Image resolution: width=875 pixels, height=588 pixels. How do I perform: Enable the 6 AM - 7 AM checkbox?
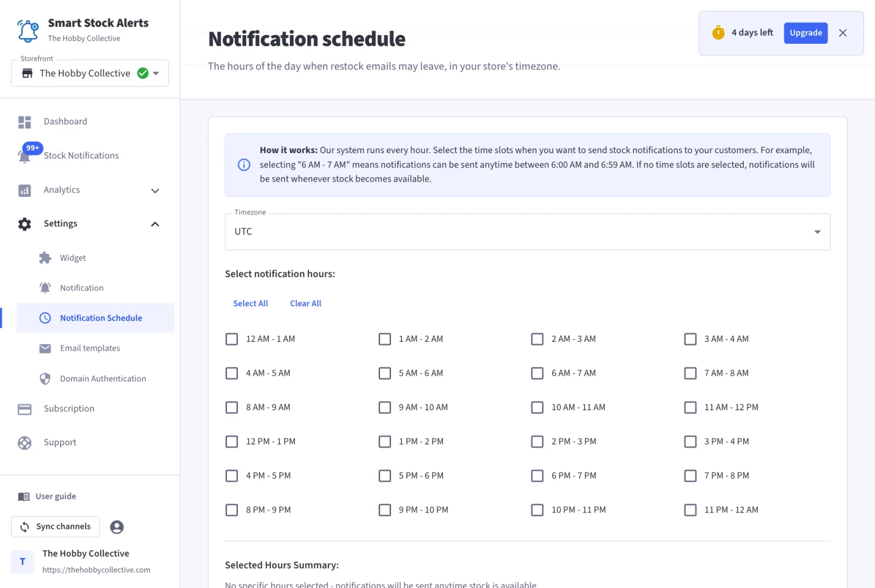click(538, 373)
